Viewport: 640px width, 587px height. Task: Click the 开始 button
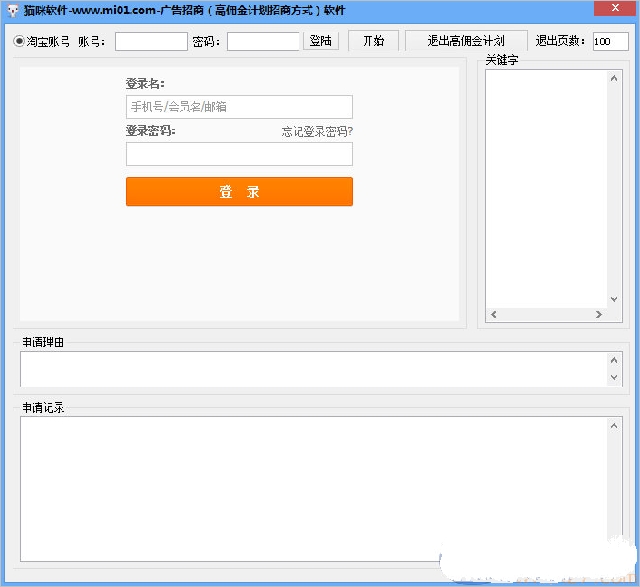coord(373,41)
